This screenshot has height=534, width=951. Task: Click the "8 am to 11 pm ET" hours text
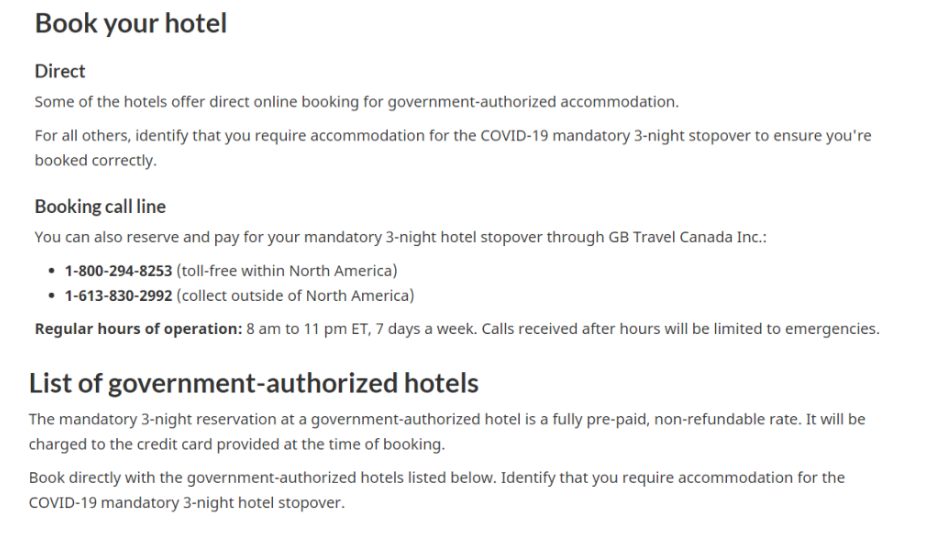tap(307, 329)
